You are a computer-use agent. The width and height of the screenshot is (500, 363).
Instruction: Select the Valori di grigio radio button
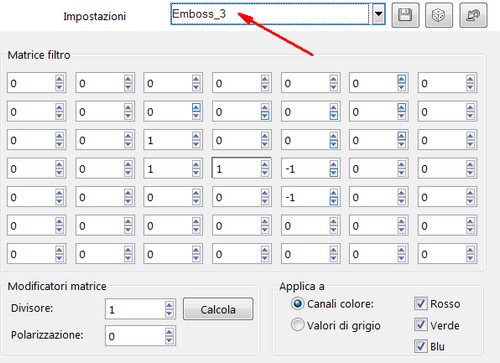pyautogui.click(x=297, y=325)
